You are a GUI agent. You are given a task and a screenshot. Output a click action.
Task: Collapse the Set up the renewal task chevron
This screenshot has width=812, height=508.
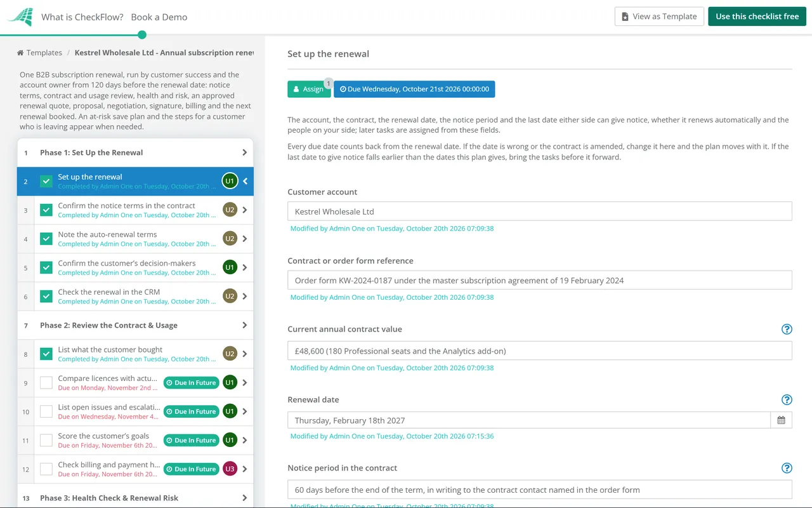click(246, 181)
